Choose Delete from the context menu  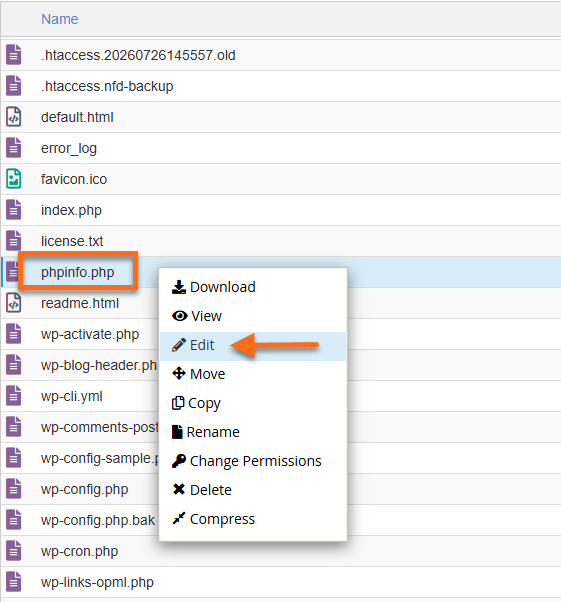pos(253,490)
